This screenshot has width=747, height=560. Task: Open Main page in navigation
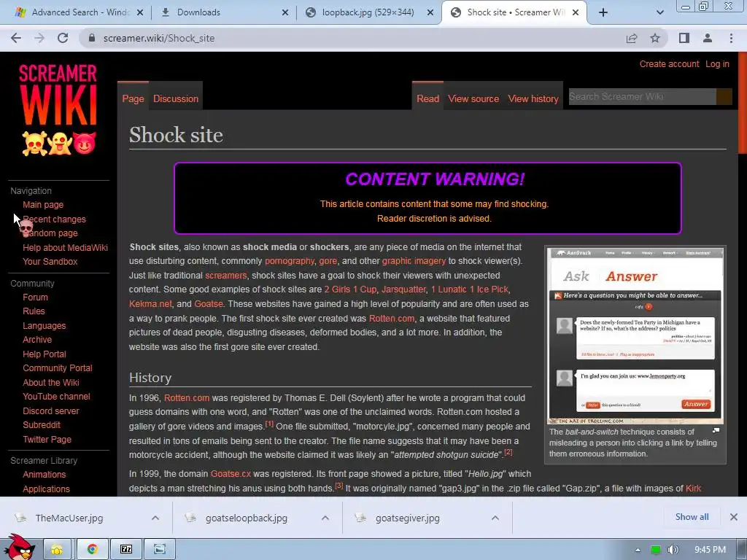[x=43, y=205]
